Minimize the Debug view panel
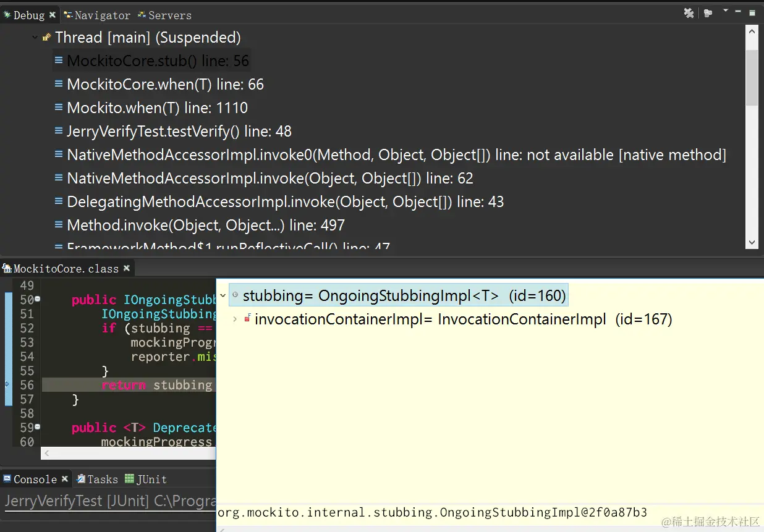The width and height of the screenshot is (764, 532). coord(739,11)
